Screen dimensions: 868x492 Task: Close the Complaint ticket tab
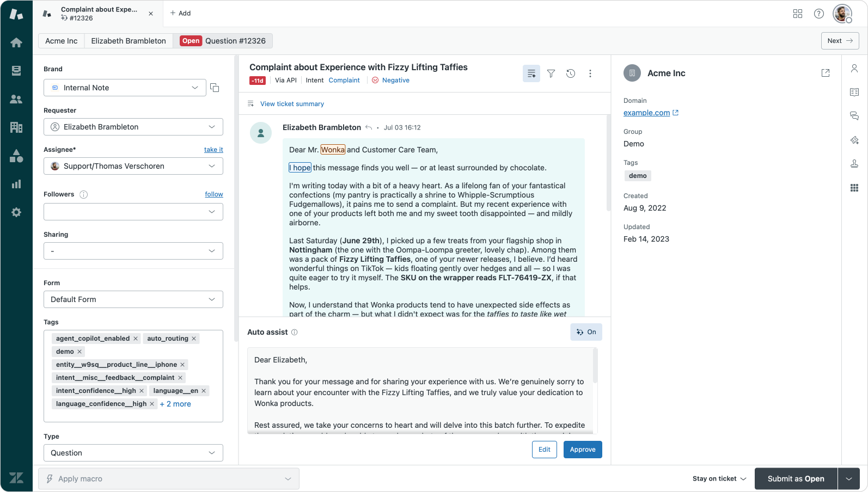pyautogui.click(x=151, y=14)
